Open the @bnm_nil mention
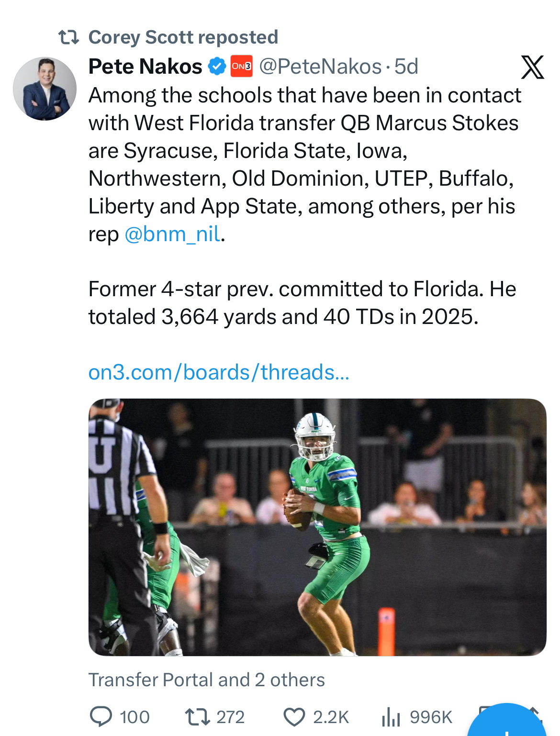560x736 pixels. (x=173, y=234)
